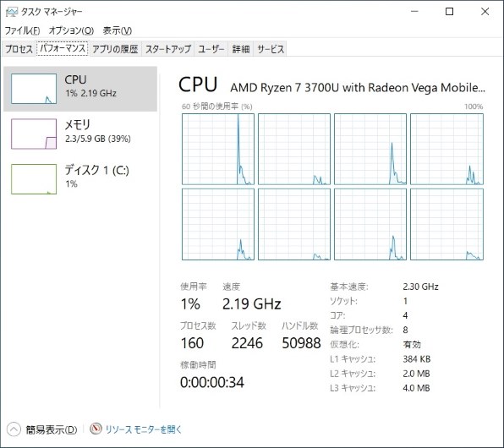Open the 表示(V) menu
Image resolution: width=504 pixels, height=448 pixels.
(x=118, y=30)
